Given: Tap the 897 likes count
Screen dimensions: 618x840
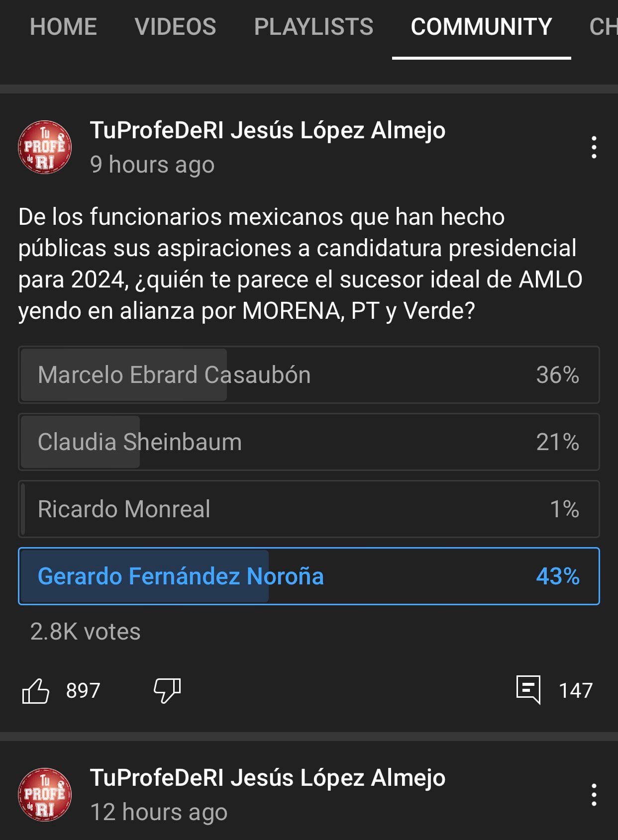Looking at the screenshot, I should pos(83,691).
